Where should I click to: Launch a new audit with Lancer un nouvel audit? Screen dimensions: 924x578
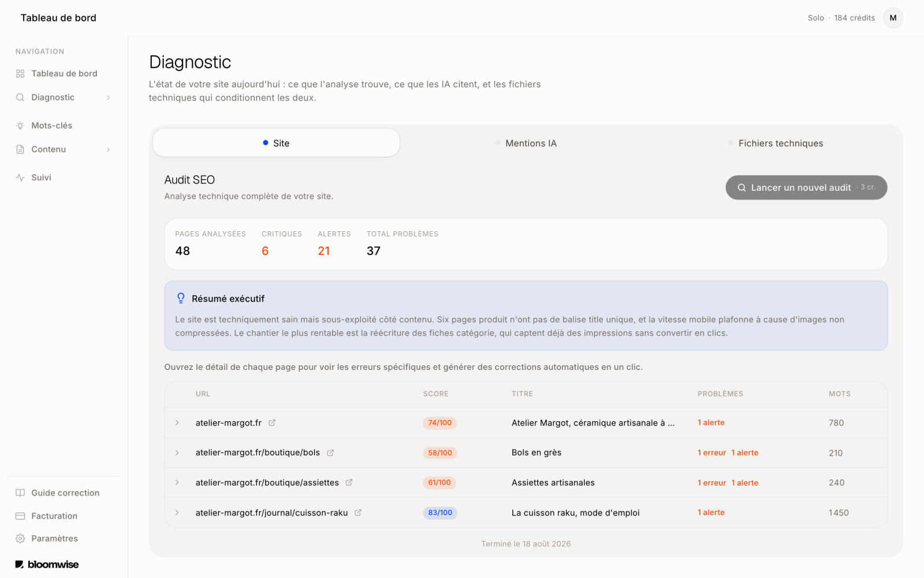[806, 187]
